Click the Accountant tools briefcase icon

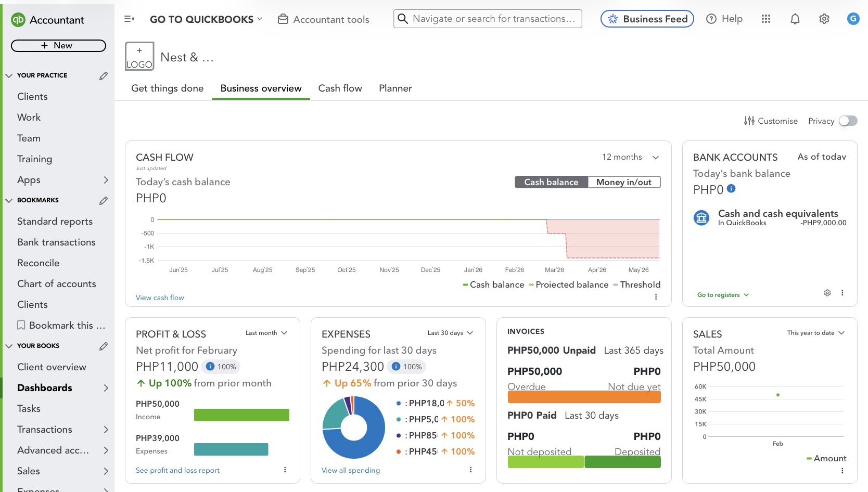(x=283, y=19)
